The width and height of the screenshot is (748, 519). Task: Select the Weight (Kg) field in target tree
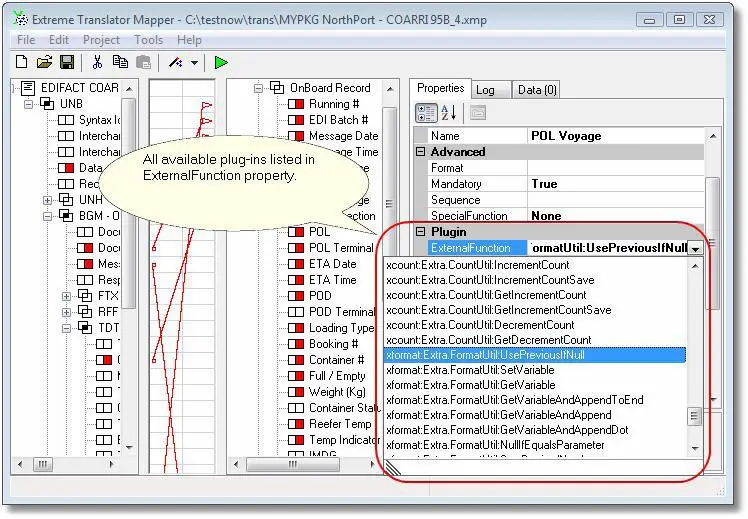337,392
